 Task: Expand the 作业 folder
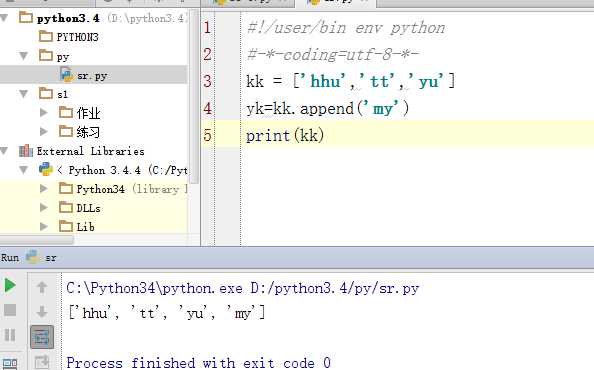pyautogui.click(x=44, y=112)
